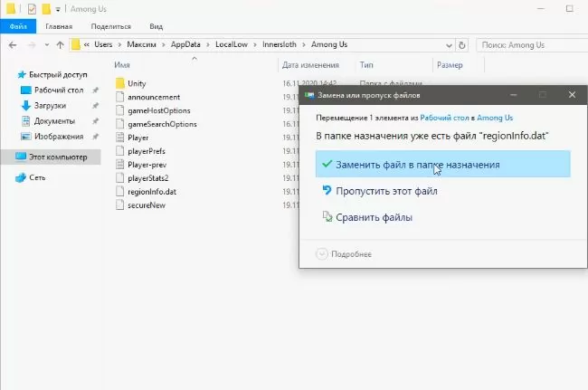Open the Quick Access Toolbar dropdown

[x=59, y=9]
